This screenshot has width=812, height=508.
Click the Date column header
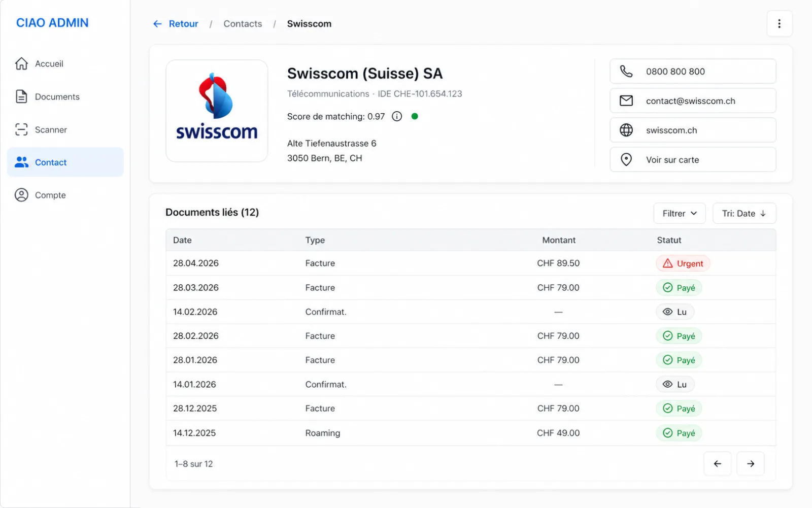click(182, 240)
